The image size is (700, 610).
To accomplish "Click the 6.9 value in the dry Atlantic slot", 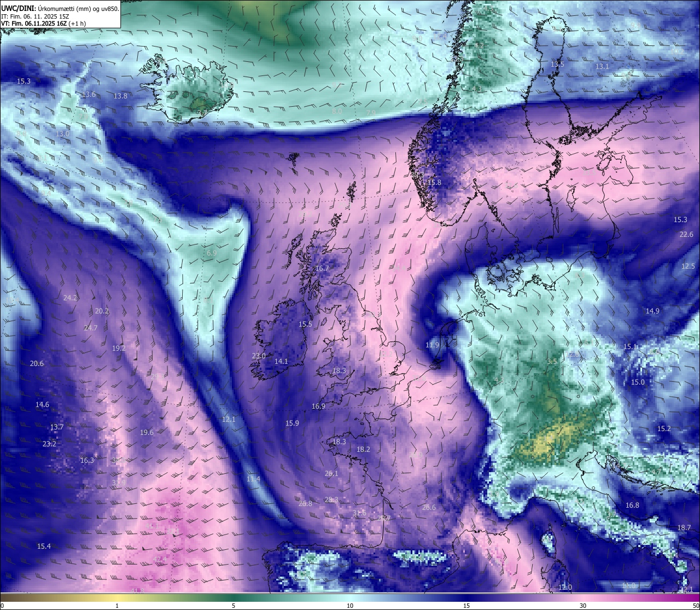I will pyautogui.click(x=212, y=253).
